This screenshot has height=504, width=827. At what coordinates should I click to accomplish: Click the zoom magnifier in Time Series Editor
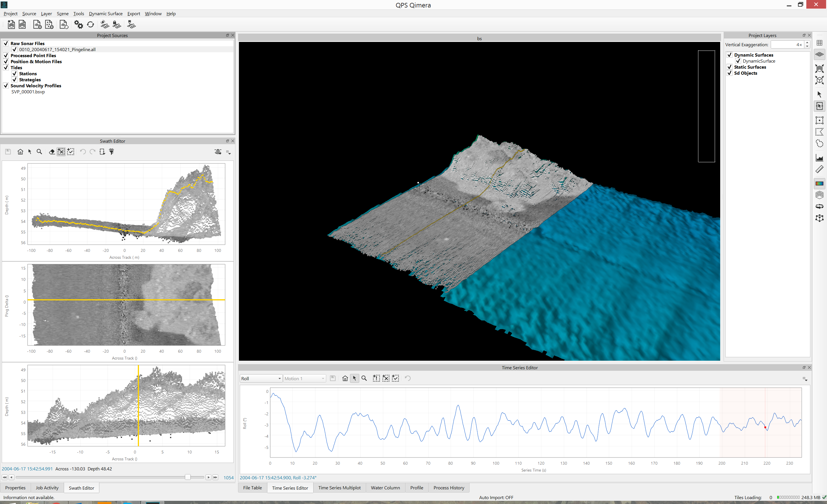click(x=364, y=378)
